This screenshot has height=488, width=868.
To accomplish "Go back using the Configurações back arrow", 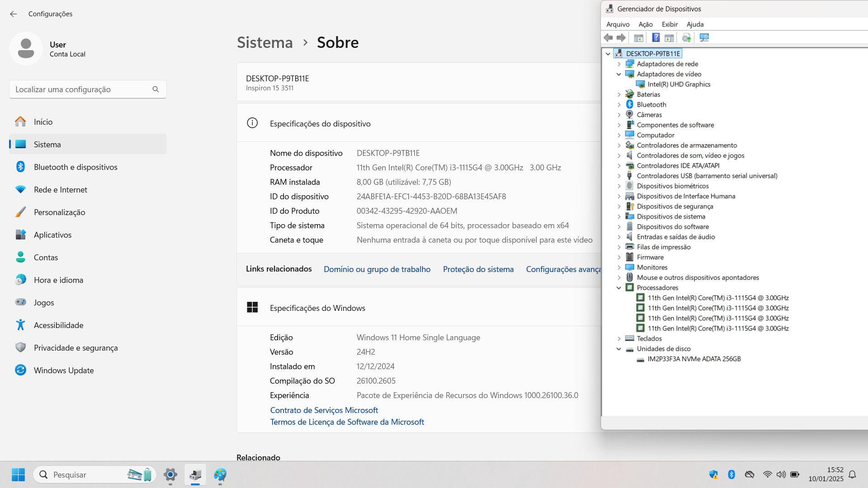I will click(14, 14).
